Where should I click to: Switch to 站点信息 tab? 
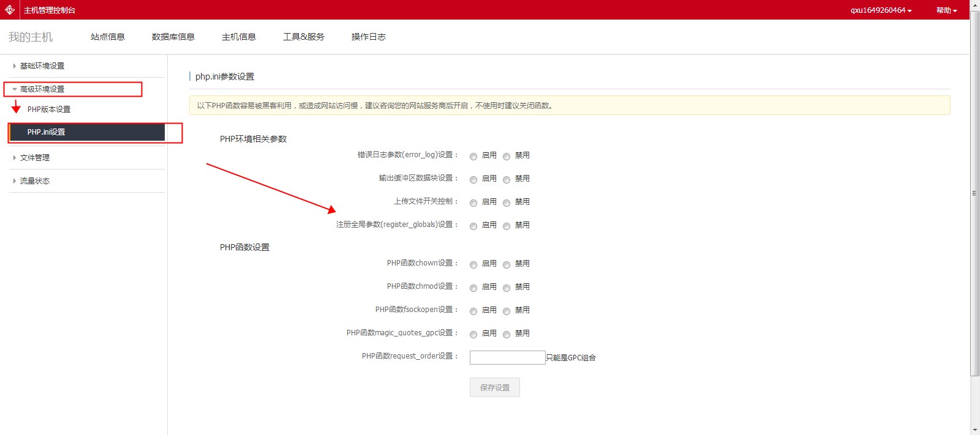(x=108, y=37)
